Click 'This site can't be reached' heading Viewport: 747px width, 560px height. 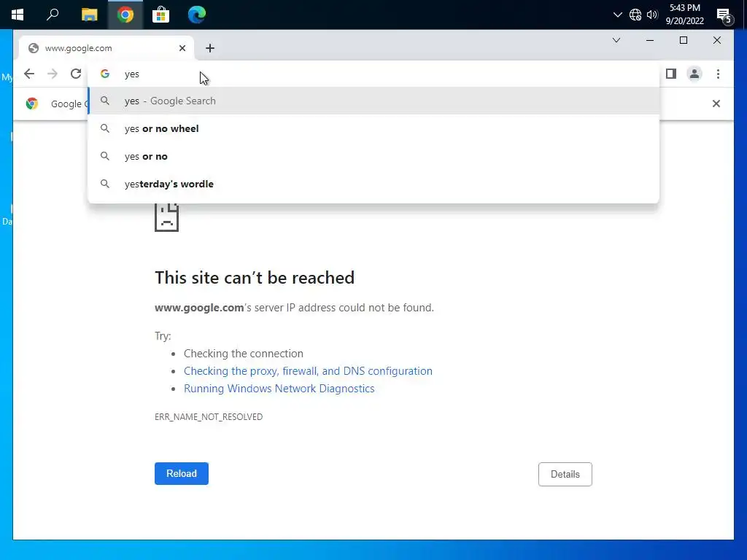coord(255,278)
